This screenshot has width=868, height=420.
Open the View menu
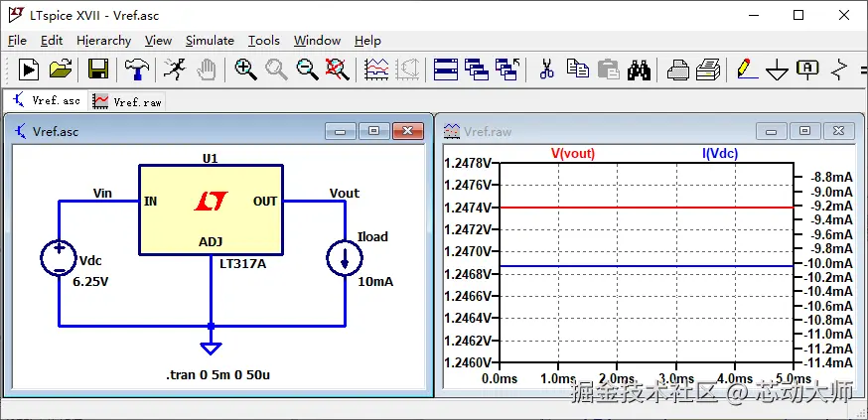(158, 41)
